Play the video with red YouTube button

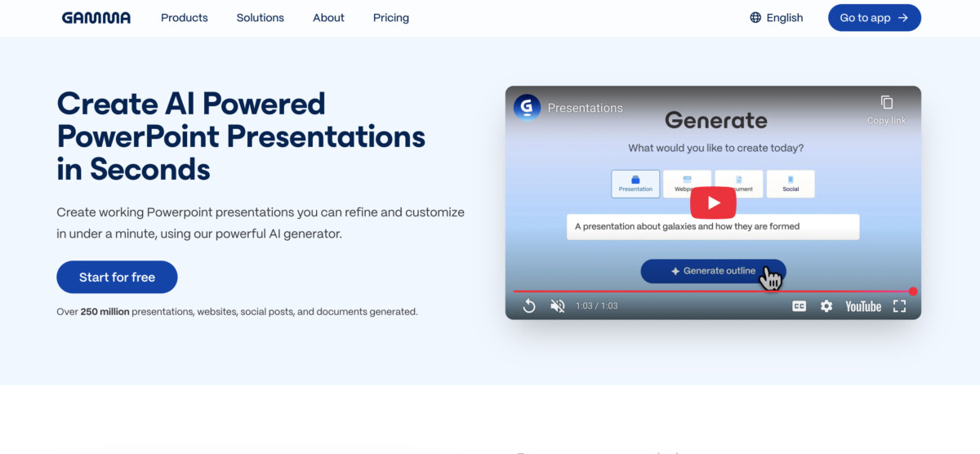point(713,203)
